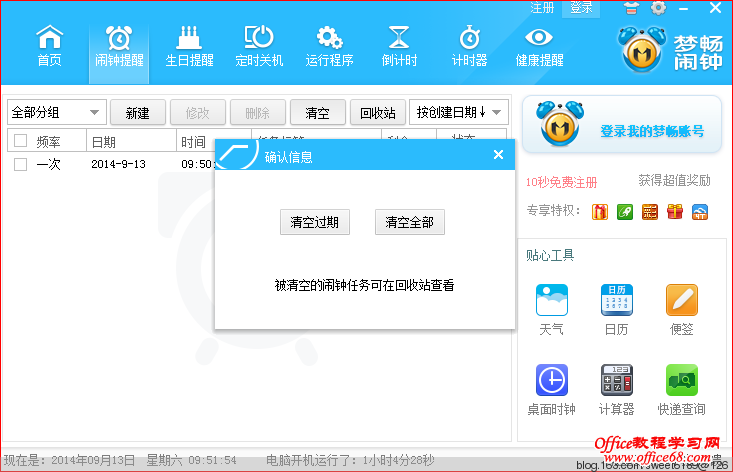Open the 计时器 stopwatch tab
This screenshot has height=472, width=733.
pyautogui.click(x=469, y=46)
